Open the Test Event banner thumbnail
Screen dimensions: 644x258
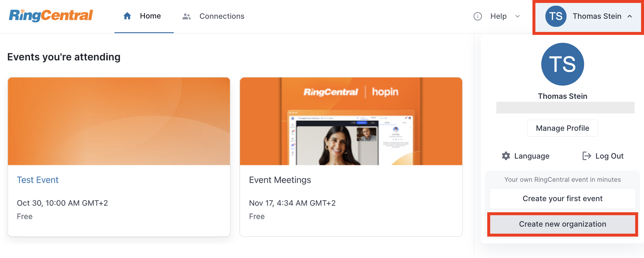(x=119, y=121)
